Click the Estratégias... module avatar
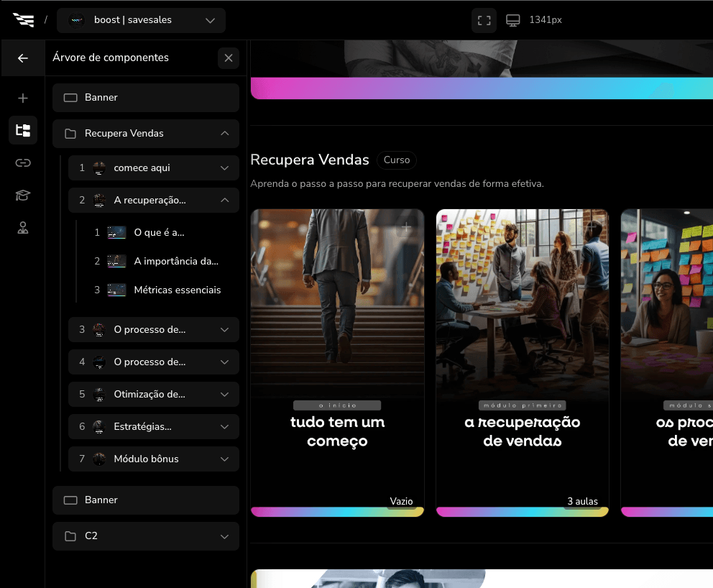The height and width of the screenshot is (588, 713). (99, 426)
